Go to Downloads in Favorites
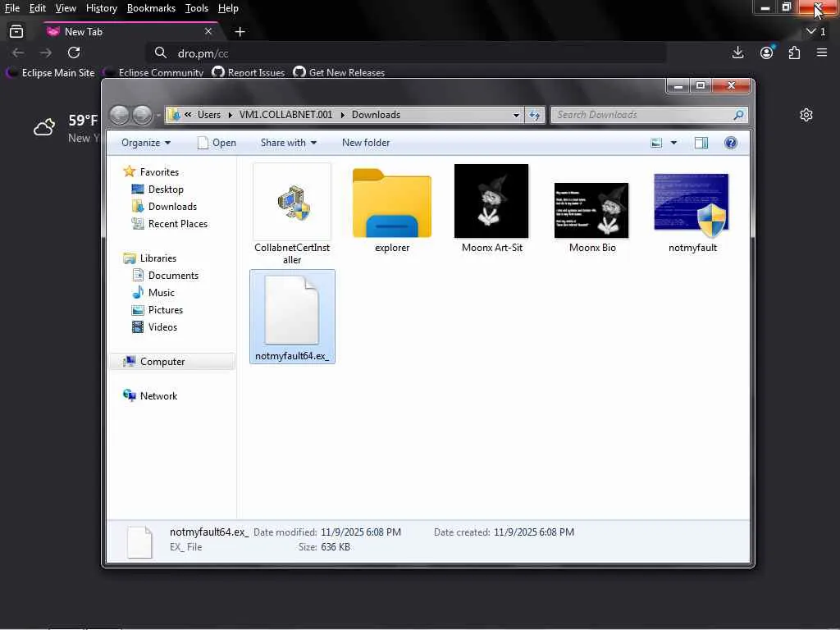 tap(164, 207)
